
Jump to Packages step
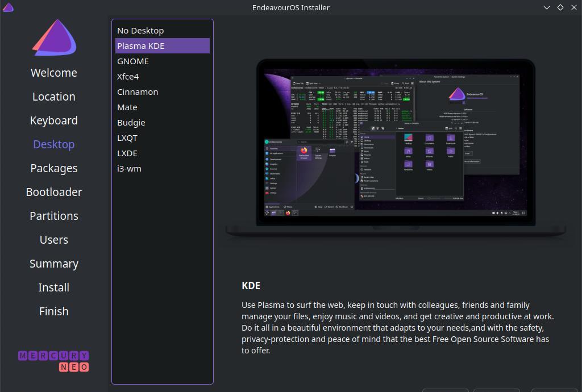pyautogui.click(x=54, y=168)
